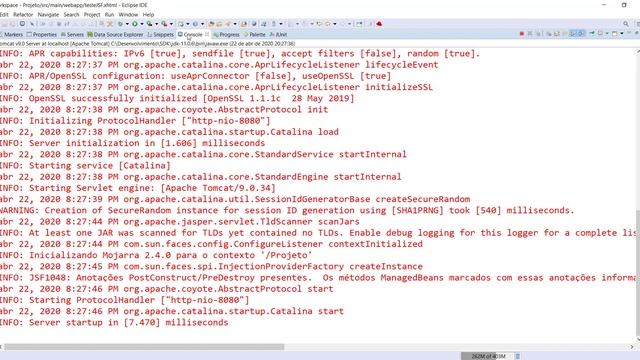Screen dimensions: 640x360
Task: Run the garbage collector trash icon
Action: 518,356
